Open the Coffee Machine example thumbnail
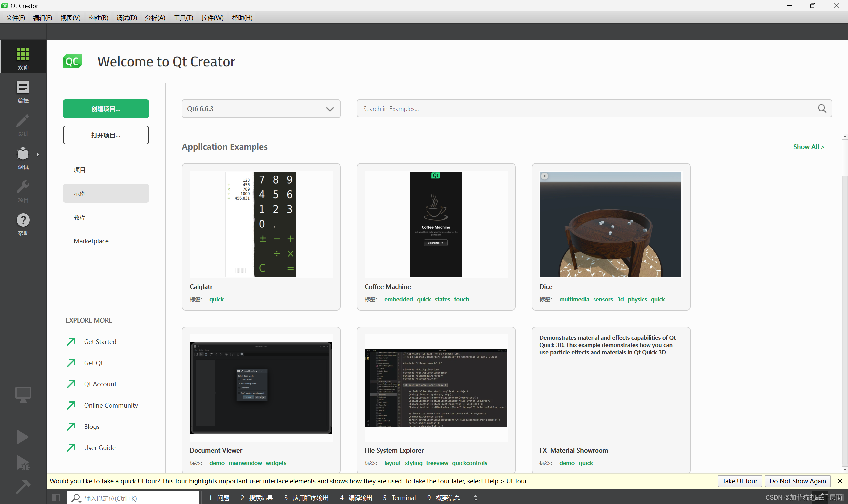848x504 pixels. pos(436,224)
